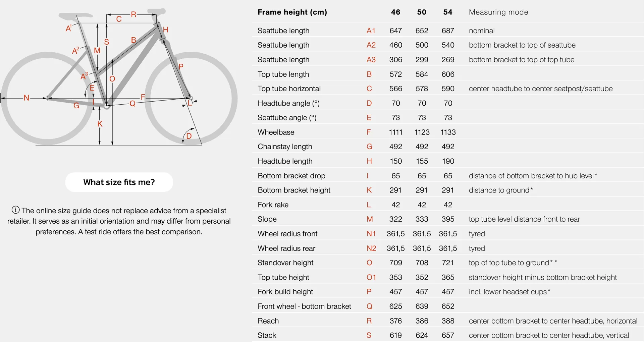Click the red 'P' fork label on diagram

coord(181,66)
